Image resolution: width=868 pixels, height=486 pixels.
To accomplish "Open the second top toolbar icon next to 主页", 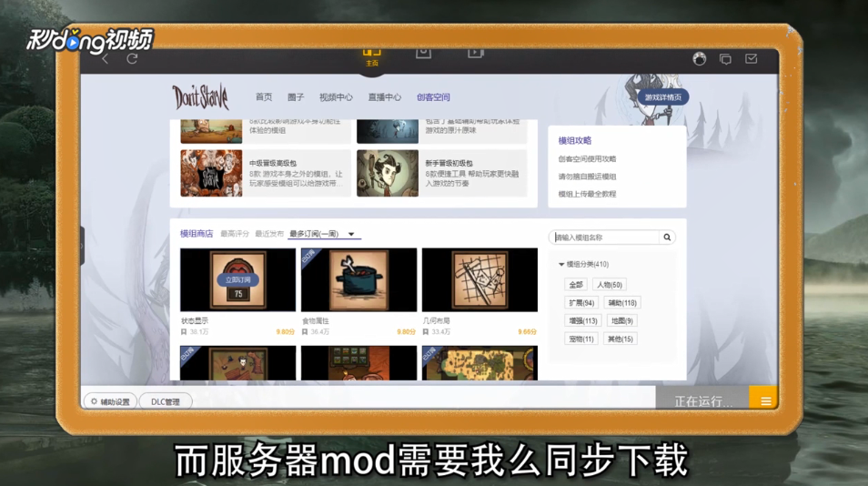I will pyautogui.click(x=423, y=54).
